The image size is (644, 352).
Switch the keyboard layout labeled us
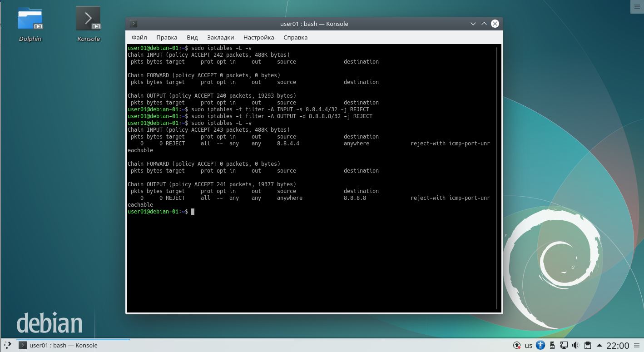[529, 345]
